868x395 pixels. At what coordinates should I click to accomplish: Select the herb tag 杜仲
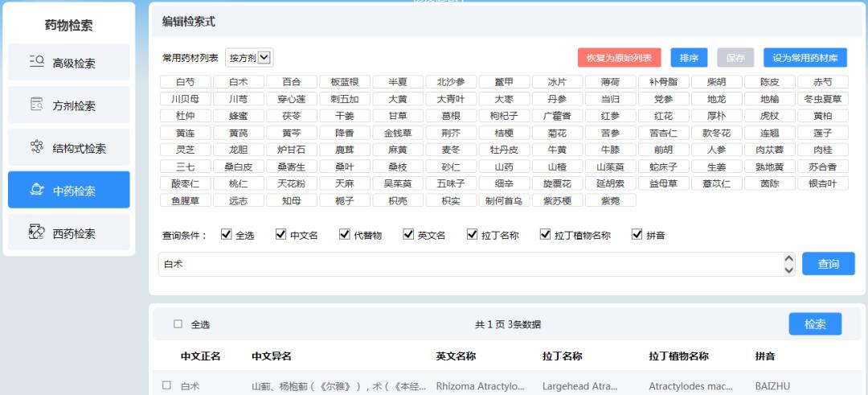(x=186, y=116)
